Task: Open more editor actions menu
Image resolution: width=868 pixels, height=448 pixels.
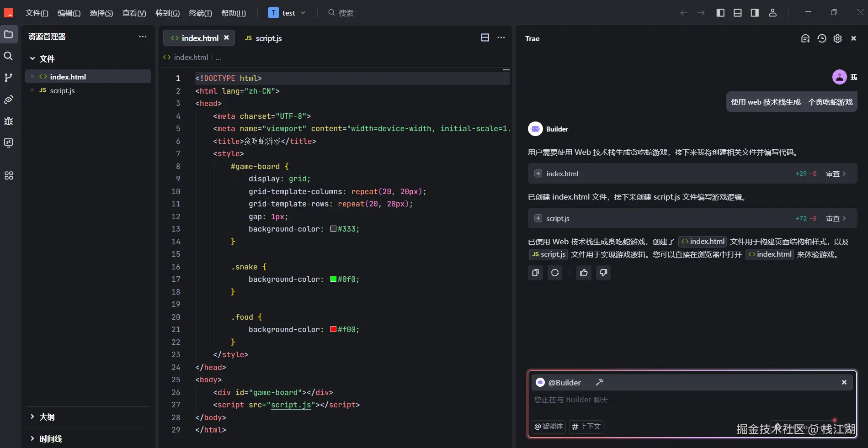Action: [x=501, y=37]
